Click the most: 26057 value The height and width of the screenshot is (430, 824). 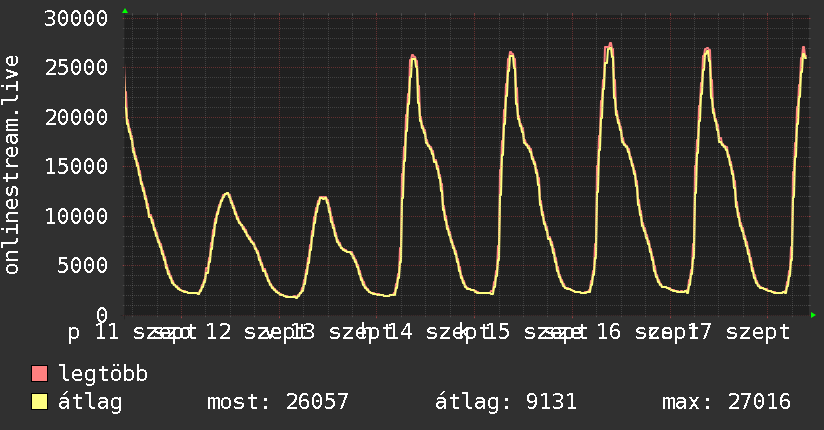(277, 402)
